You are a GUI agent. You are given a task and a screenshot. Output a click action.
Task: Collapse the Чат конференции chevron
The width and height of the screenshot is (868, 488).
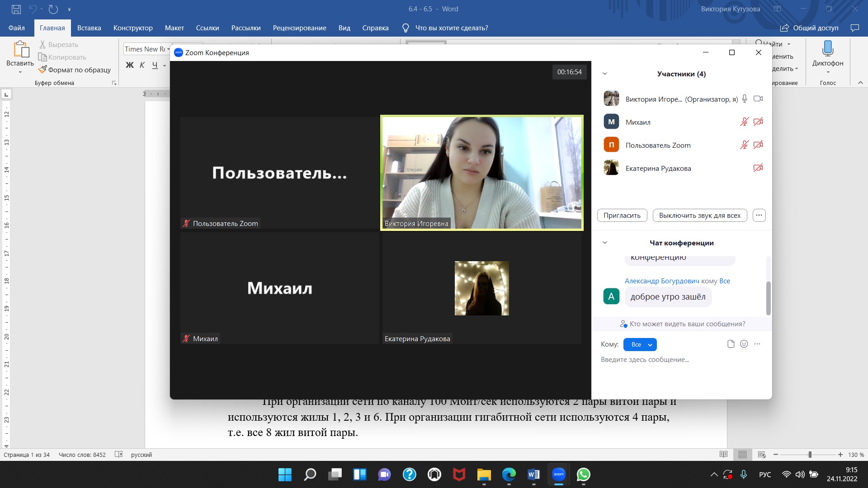click(605, 243)
